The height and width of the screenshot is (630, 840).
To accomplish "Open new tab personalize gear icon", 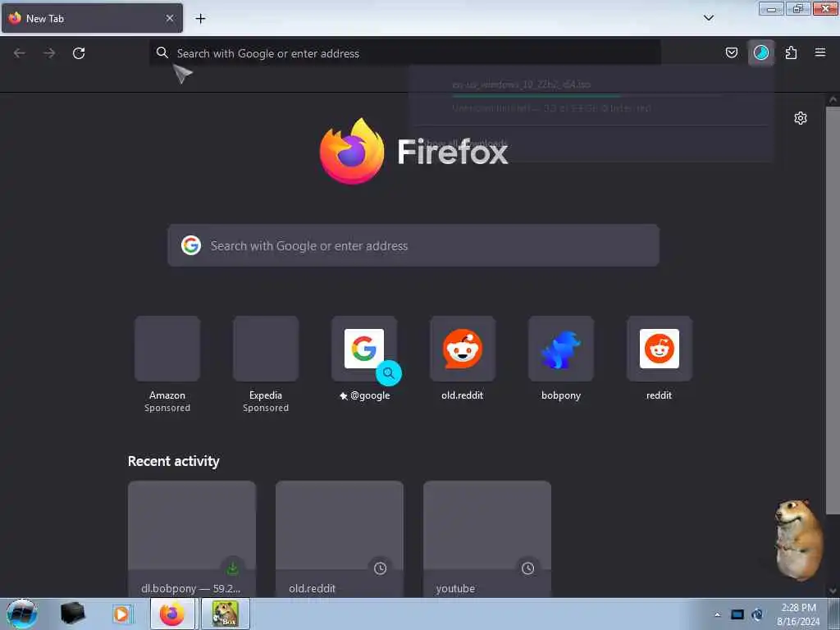I will (801, 118).
